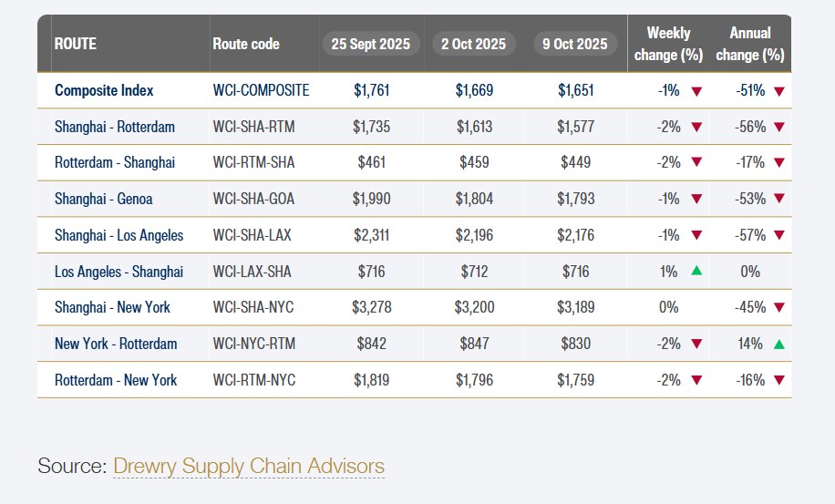
Task: Click the Shanghai - Rotterdam route name
Action: 115,127
